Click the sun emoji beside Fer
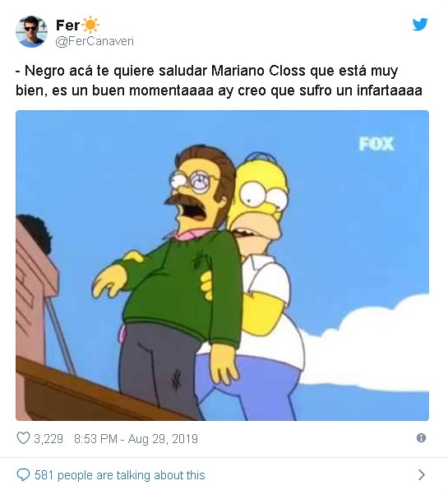Viewport: 448px width, 490px height. [90, 25]
